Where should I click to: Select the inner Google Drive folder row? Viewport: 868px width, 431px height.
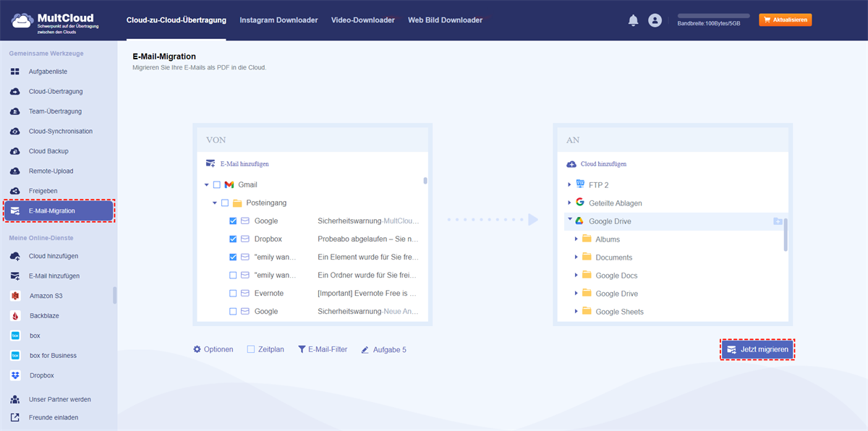(x=676, y=294)
